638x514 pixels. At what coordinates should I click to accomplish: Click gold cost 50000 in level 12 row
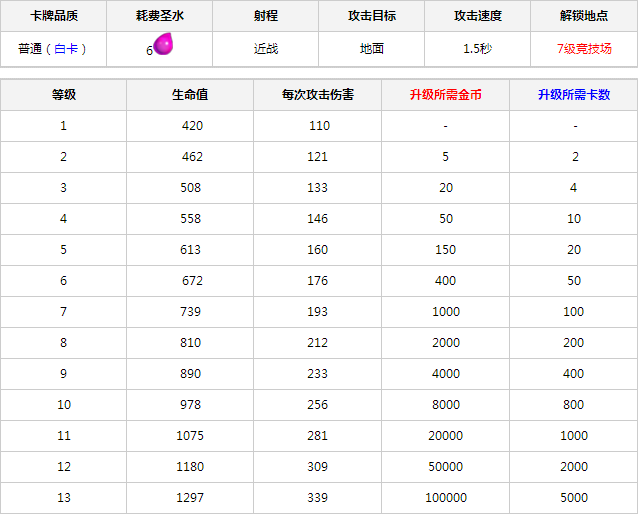point(446,467)
